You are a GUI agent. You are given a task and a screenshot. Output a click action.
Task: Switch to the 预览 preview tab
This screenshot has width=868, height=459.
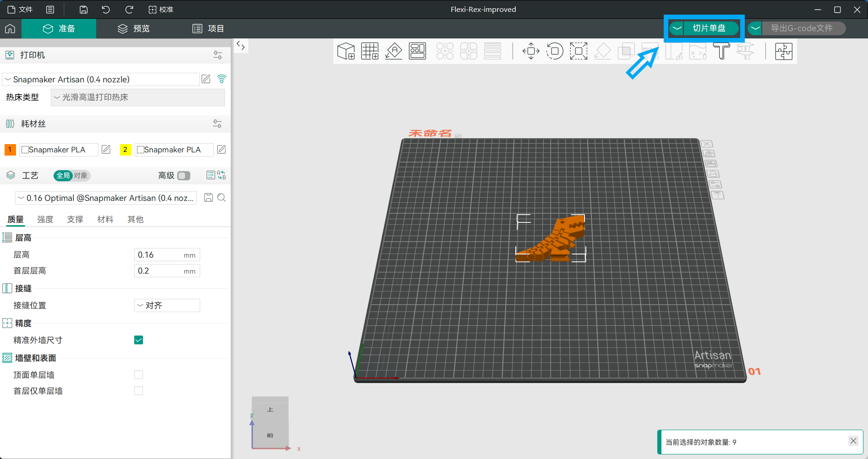[x=134, y=29]
